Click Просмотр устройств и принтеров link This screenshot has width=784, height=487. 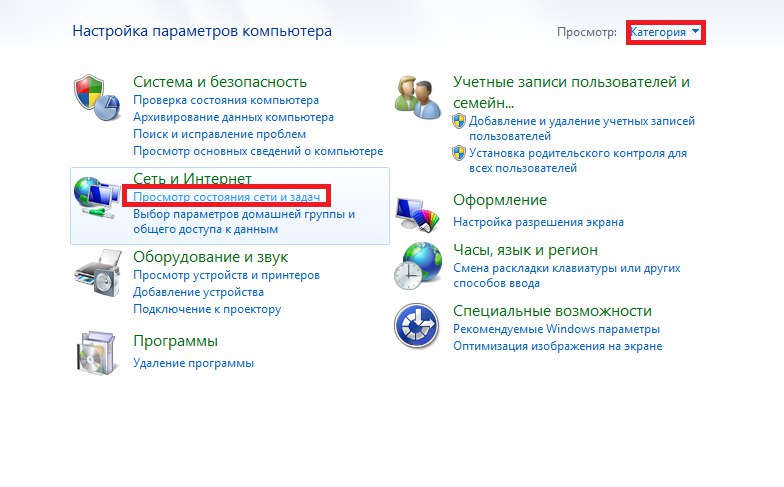(226, 275)
